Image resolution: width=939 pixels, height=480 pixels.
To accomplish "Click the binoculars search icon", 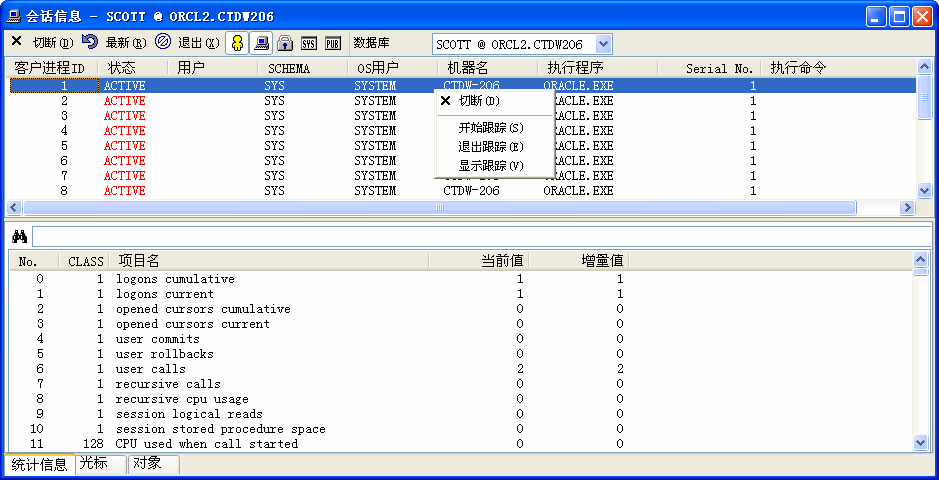I will point(19,237).
